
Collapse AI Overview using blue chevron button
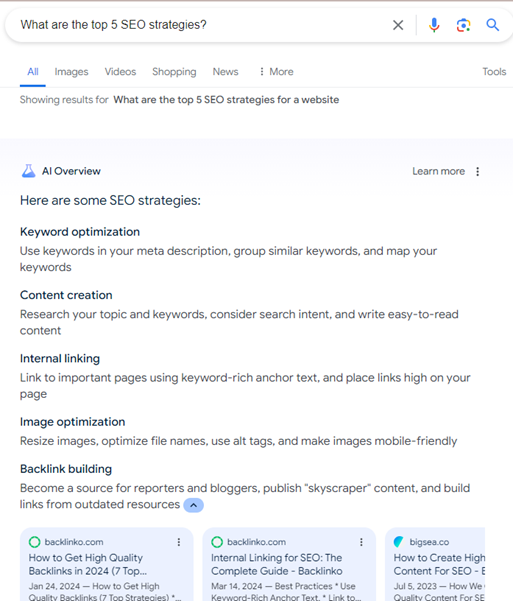pos(194,505)
